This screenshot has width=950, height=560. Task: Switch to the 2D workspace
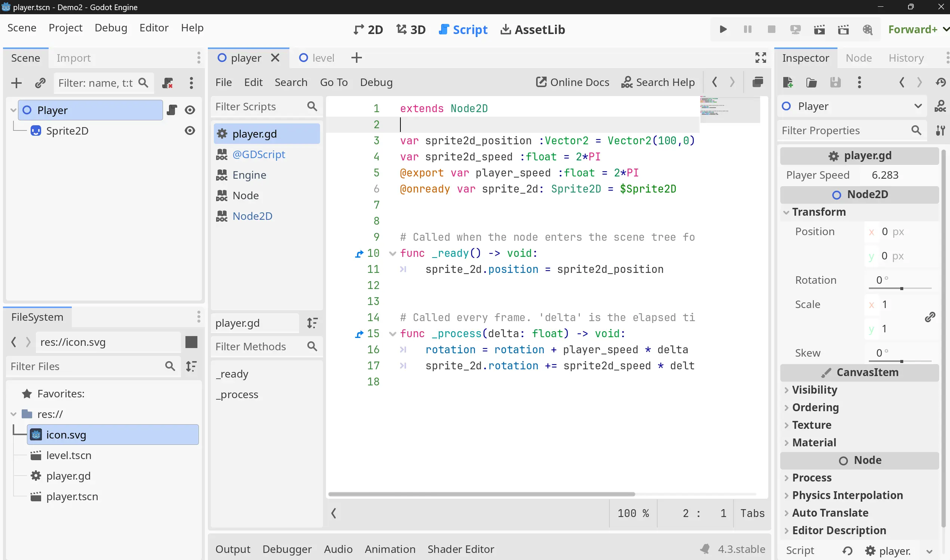click(368, 30)
